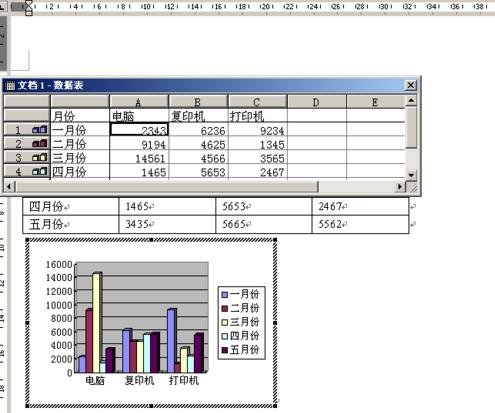Click 五月份 cell in the document table
495x413 pixels.
(x=71, y=224)
